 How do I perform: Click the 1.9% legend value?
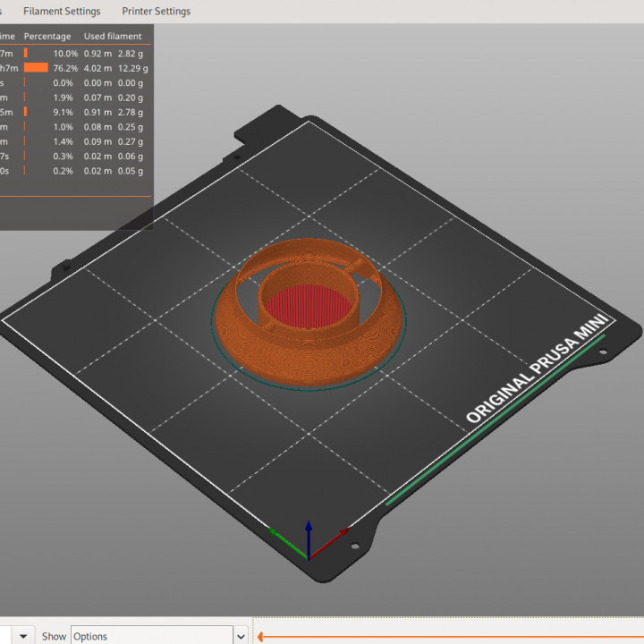(x=63, y=97)
